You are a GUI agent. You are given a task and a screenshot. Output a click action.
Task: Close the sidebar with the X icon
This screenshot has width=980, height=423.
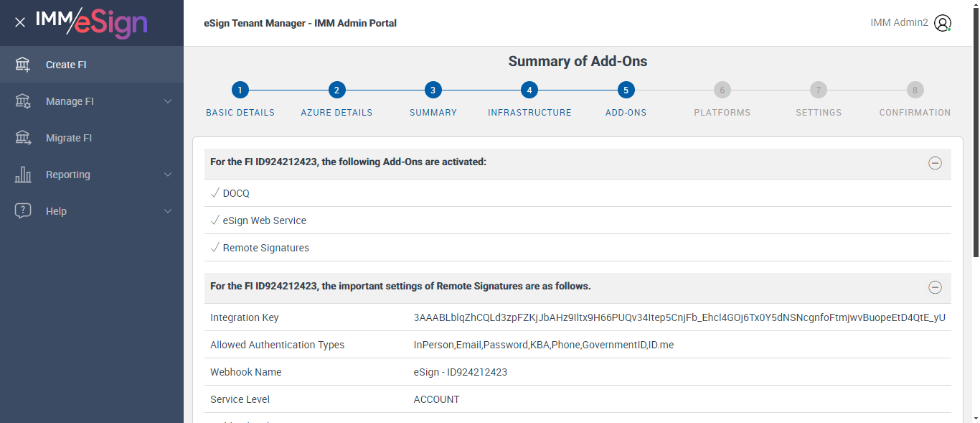[20, 22]
